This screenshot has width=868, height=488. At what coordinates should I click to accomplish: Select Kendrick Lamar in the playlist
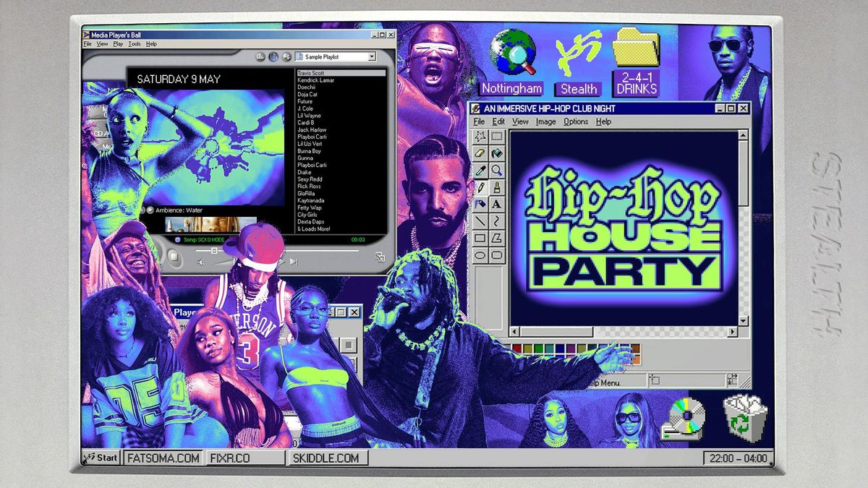pos(315,80)
